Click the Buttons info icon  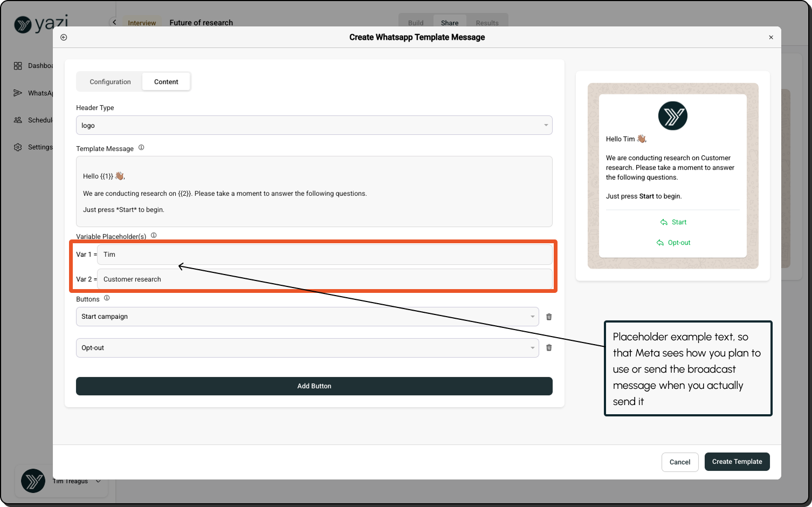(107, 298)
